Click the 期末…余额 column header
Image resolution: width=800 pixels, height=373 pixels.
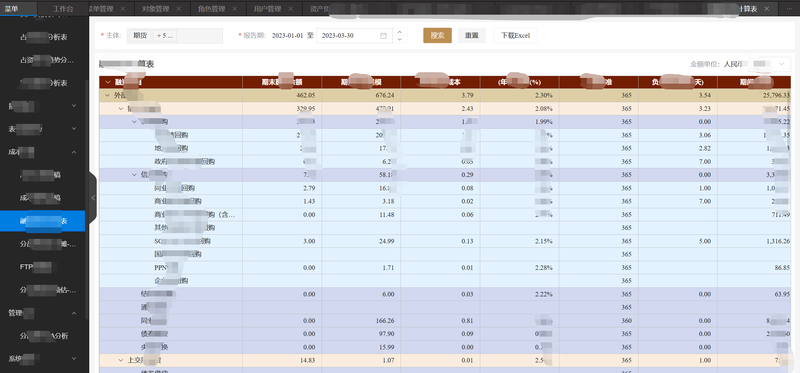click(x=282, y=82)
